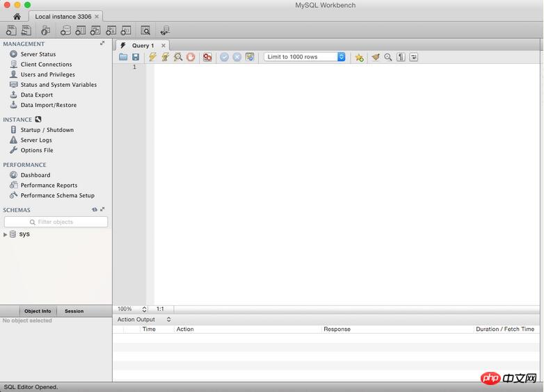Create new view toolbar icon
The width and height of the screenshot is (544, 392).
[95, 31]
